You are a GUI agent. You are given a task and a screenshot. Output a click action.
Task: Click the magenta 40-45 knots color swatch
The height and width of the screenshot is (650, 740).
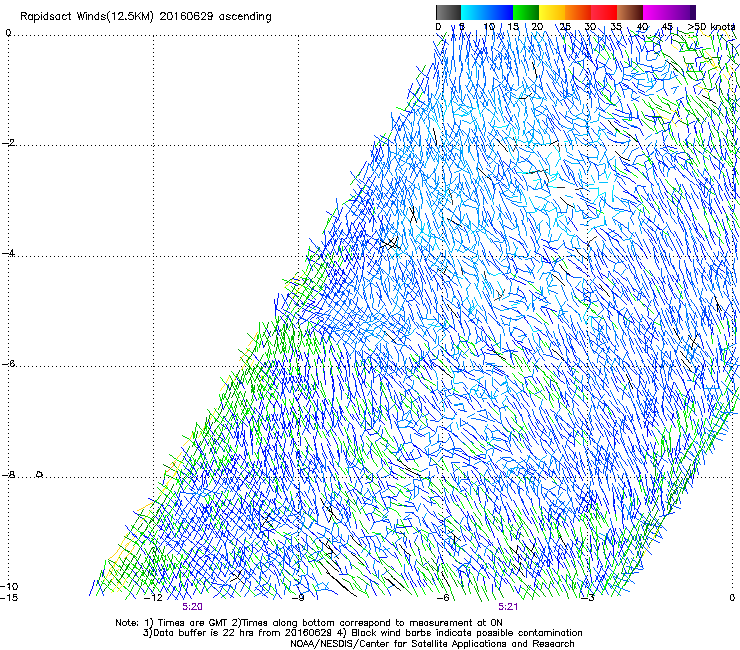[656, 12]
